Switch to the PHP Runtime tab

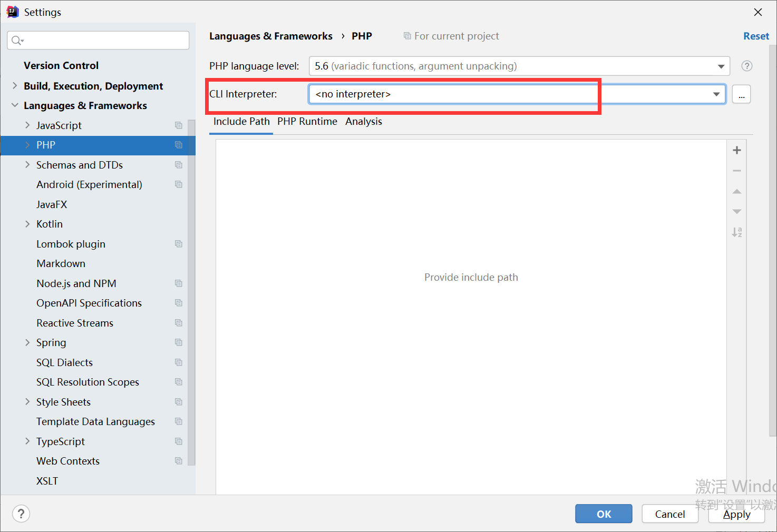307,122
